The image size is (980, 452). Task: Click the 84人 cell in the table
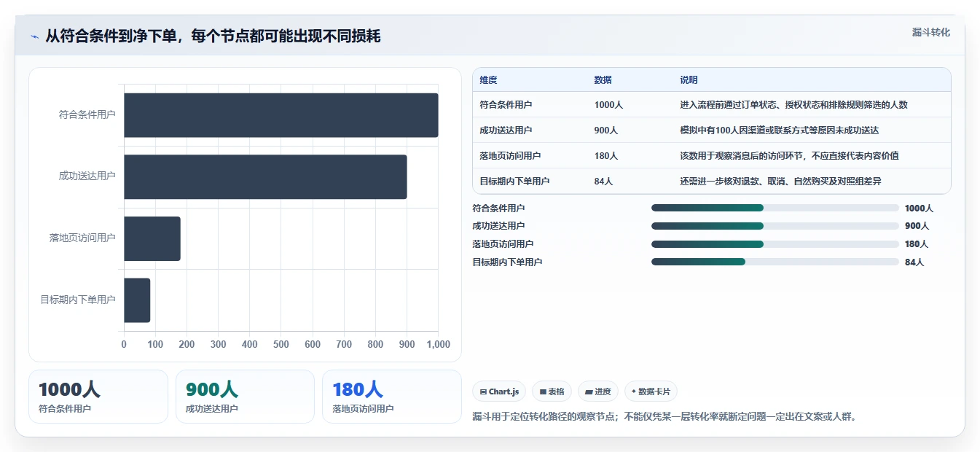[603, 182]
